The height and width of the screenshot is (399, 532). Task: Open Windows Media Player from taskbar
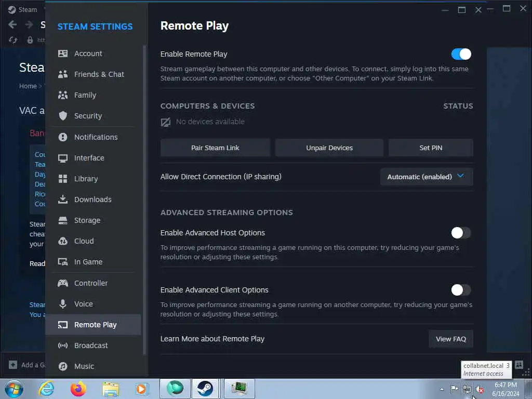[x=142, y=389]
